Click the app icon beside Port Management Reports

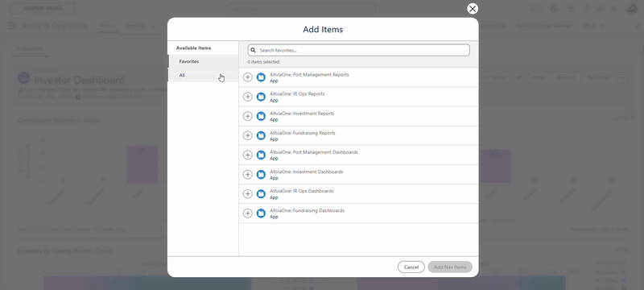[x=261, y=77]
